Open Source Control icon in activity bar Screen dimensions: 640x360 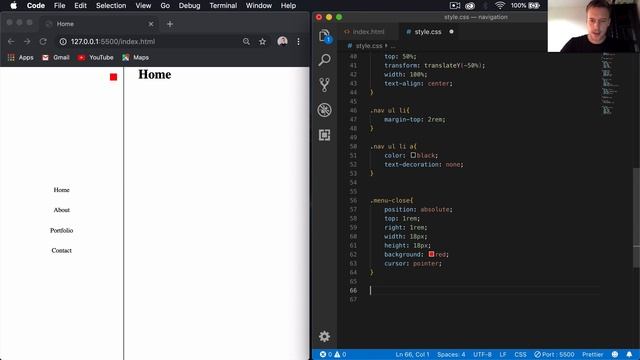coord(324,85)
